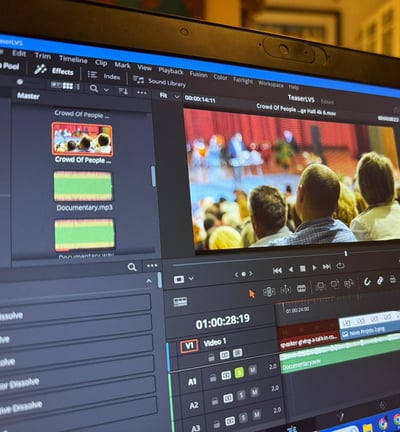400x432 pixels.
Task: Open the Edit menu
Action: [x=19, y=53]
